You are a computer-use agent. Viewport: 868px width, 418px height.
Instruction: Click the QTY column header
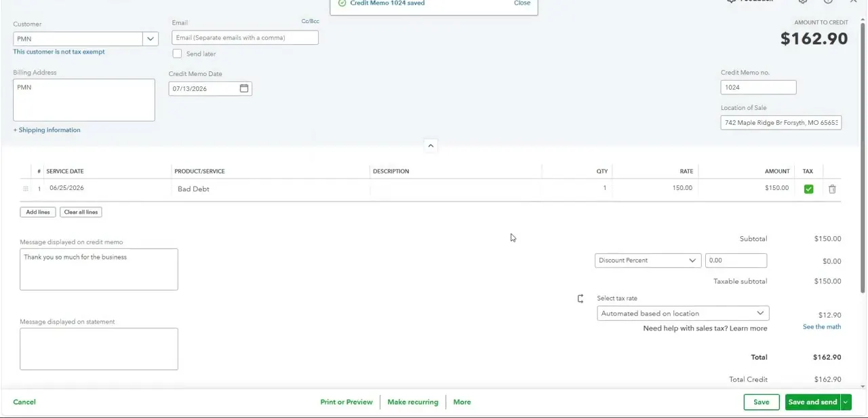pyautogui.click(x=602, y=172)
